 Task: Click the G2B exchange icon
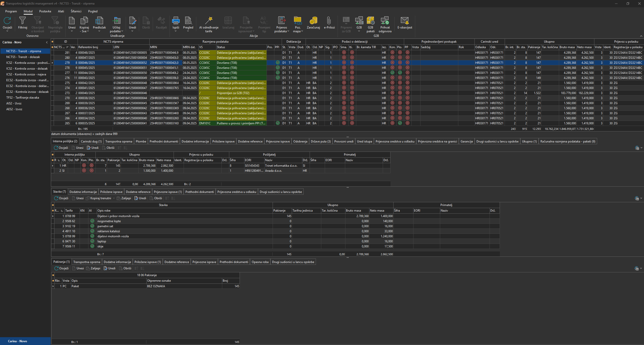(x=359, y=20)
